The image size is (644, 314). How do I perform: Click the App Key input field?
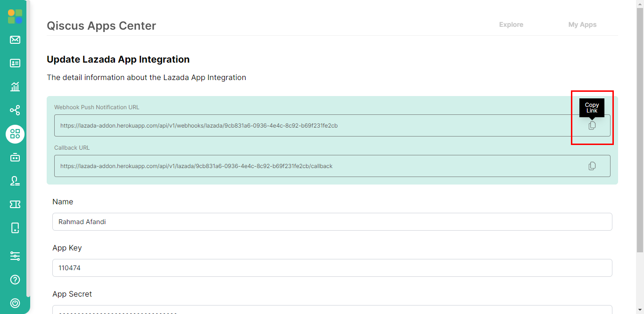[x=332, y=268]
